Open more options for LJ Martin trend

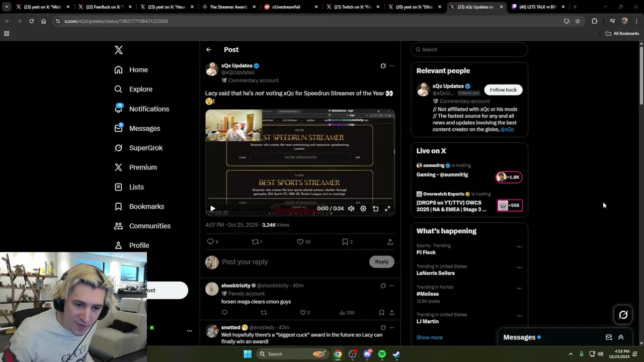519,316
